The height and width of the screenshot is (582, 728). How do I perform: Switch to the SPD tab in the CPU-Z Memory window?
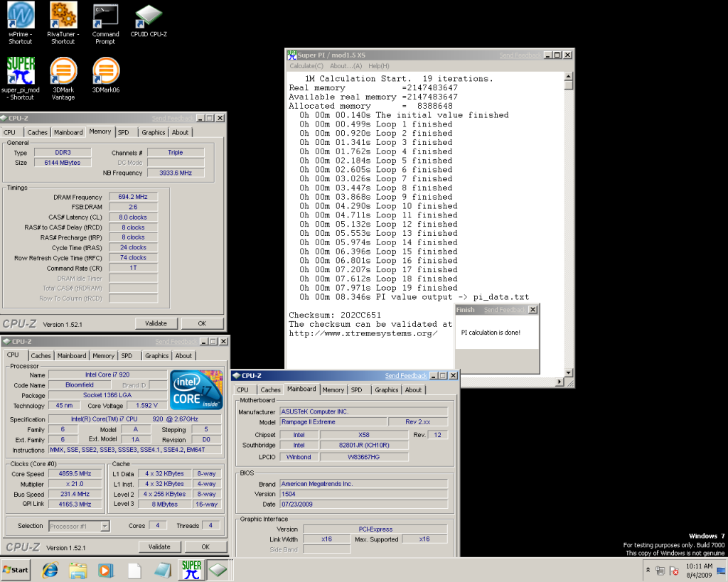123,132
